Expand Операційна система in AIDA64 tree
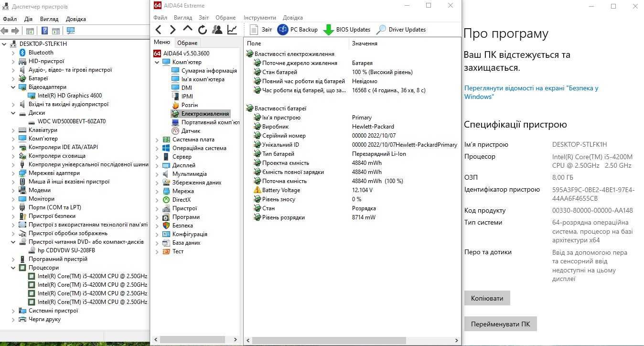Image resolution: width=644 pixels, height=346 pixels. coord(157,148)
